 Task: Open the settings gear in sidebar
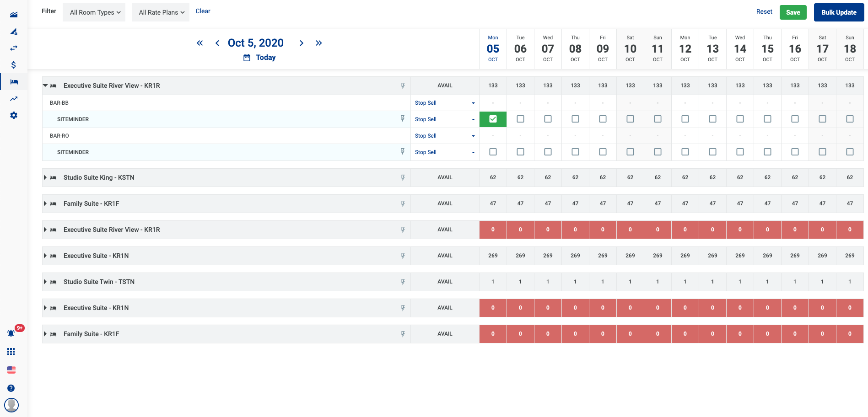tap(14, 115)
